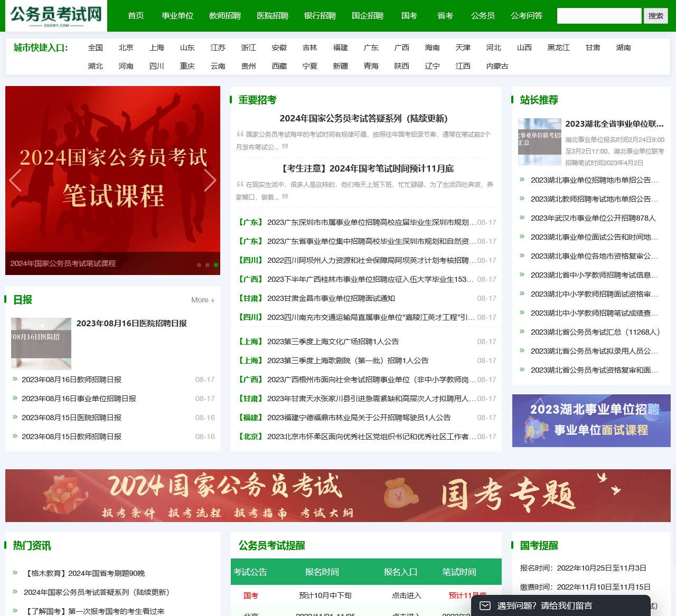Go to previous carousel slide arrow

[x=15, y=181]
